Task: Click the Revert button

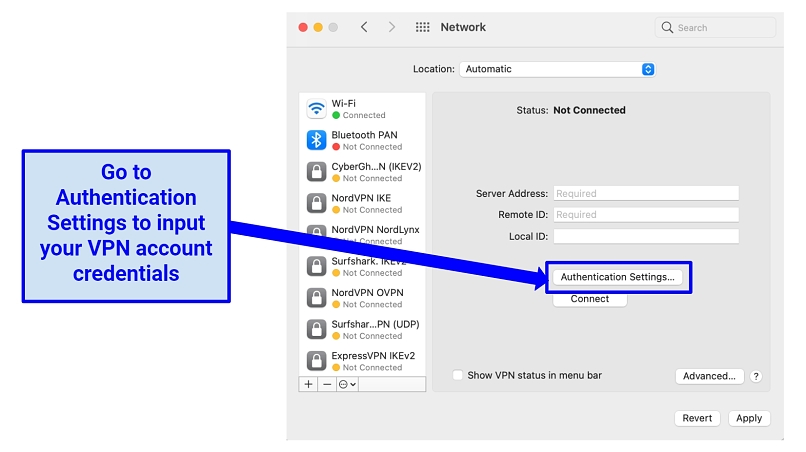Action: pyautogui.click(x=697, y=418)
